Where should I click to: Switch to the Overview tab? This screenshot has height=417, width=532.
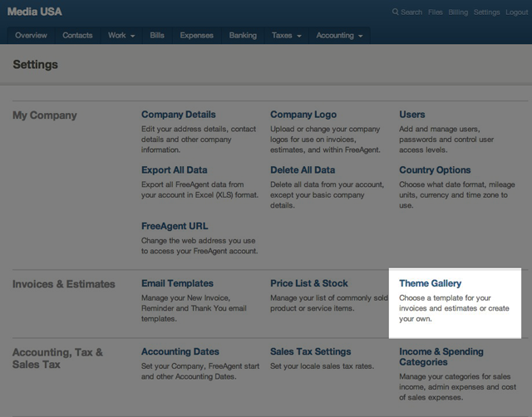coord(31,36)
